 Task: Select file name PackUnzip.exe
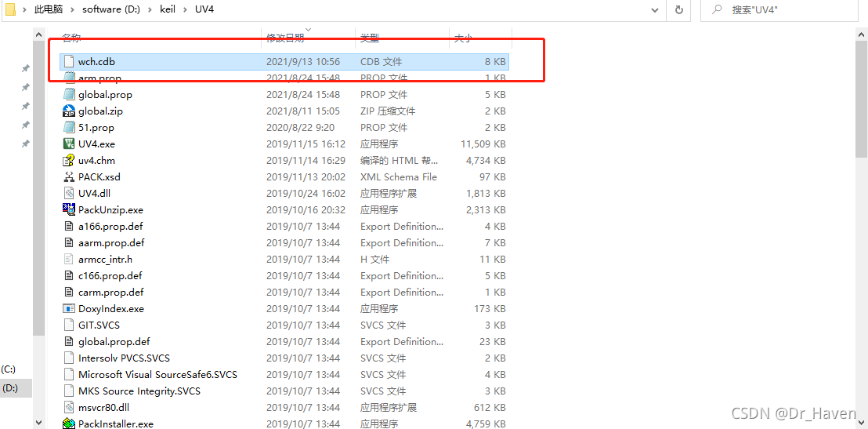tap(110, 210)
